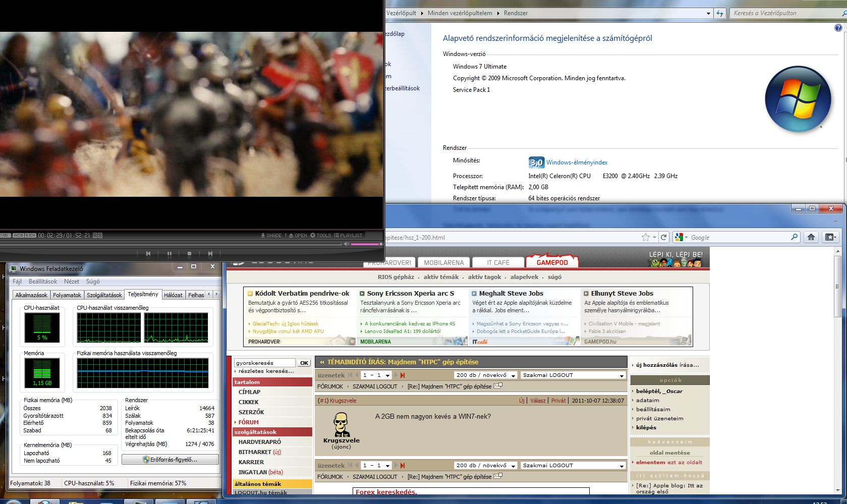Click the Erőforrás-figyelő button
This screenshot has height=504, width=847.
coord(170,460)
